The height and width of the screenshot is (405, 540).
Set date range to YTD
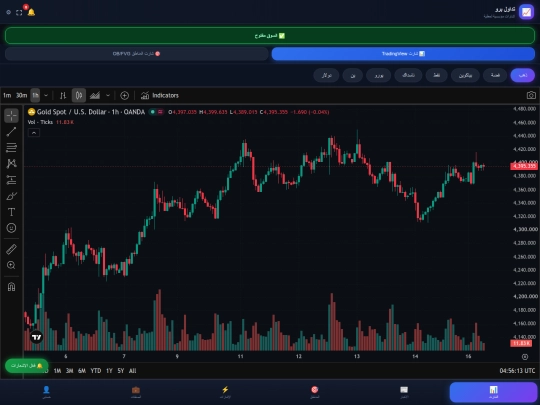click(x=96, y=371)
